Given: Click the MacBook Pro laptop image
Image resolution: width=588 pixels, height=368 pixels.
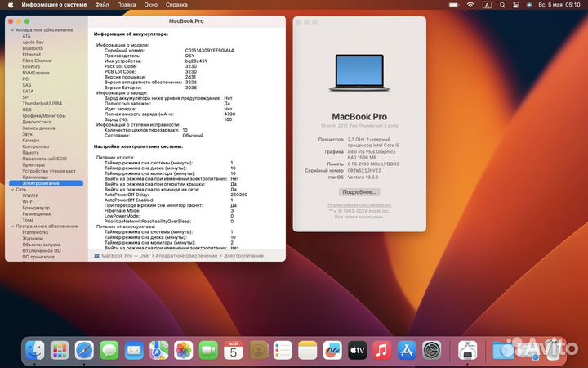Looking at the screenshot, I should [359, 73].
